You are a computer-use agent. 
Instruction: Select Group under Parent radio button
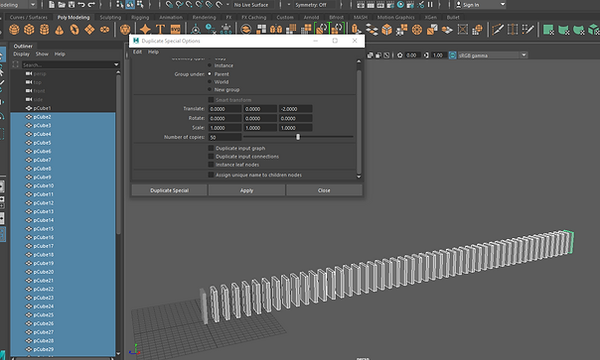pos(210,74)
